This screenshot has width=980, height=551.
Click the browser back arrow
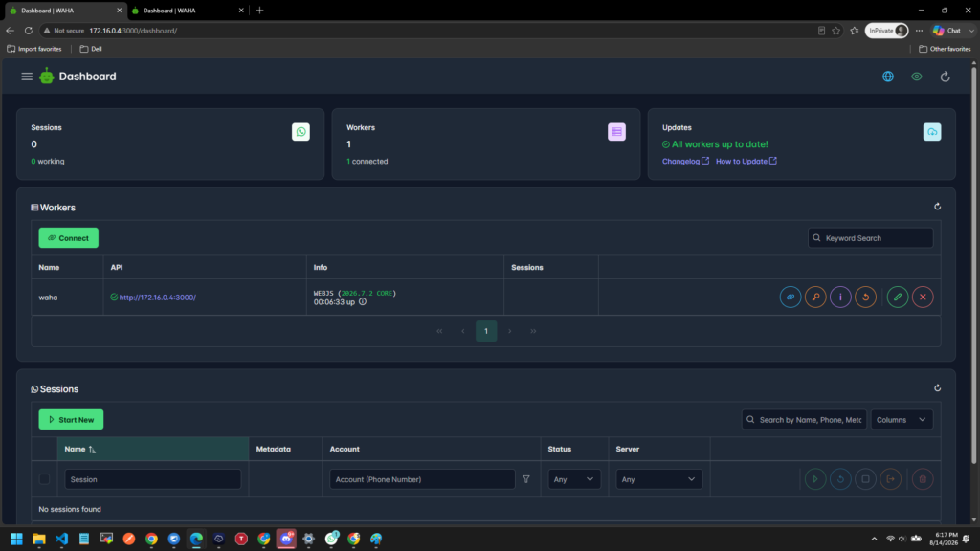point(10,31)
